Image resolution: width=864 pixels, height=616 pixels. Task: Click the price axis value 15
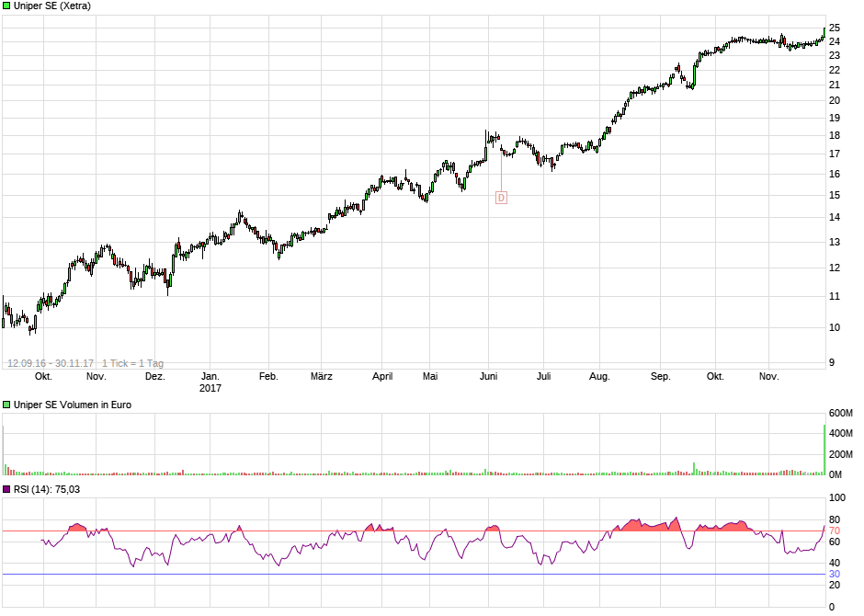coord(835,196)
